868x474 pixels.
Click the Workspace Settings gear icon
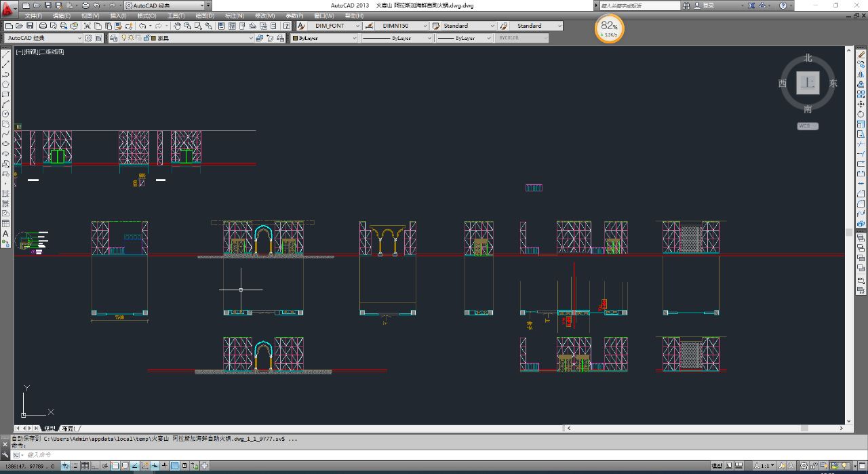88,38
